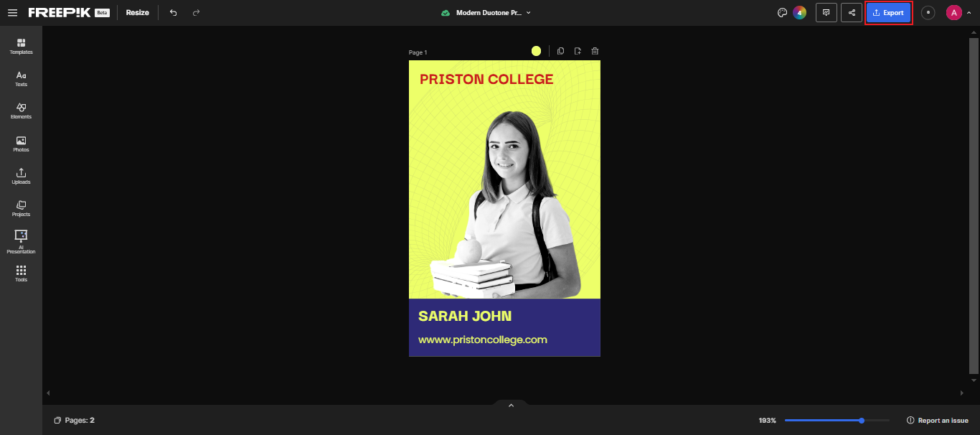Open the hamburger main menu
This screenshot has width=980, height=435.
coord(12,13)
